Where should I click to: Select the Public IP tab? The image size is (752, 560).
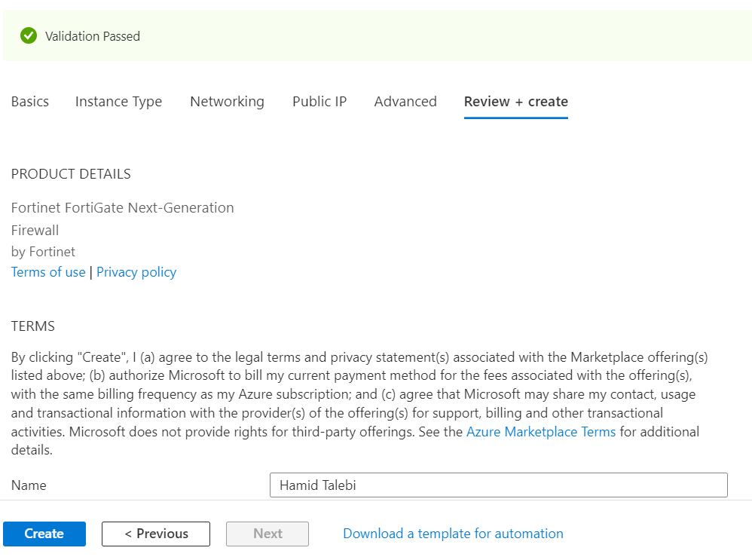click(x=319, y=102)
